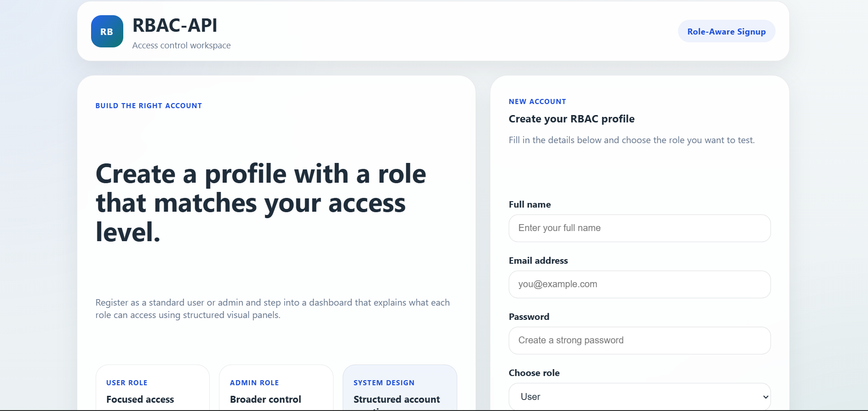Click the large Create a profile headline

click(260, 203)
